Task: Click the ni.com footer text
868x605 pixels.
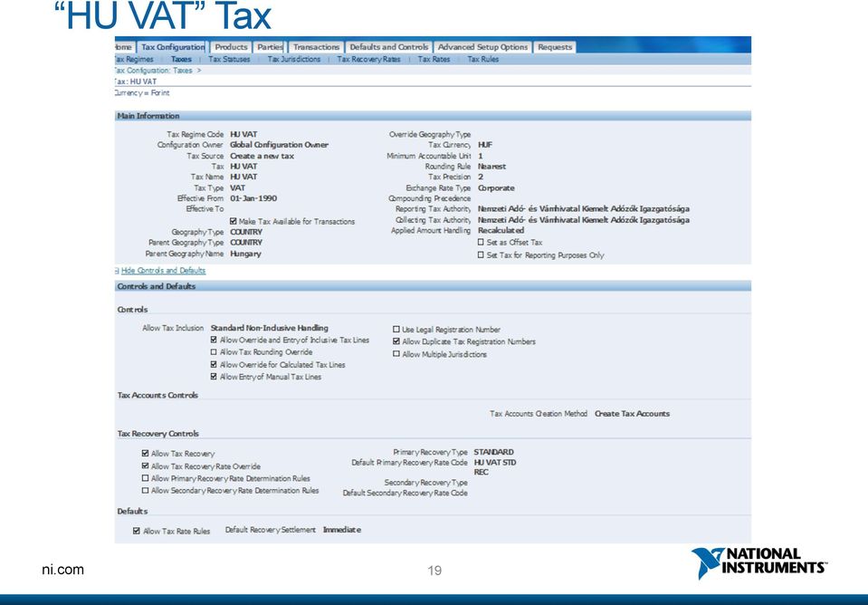Action: click(62, 570)
